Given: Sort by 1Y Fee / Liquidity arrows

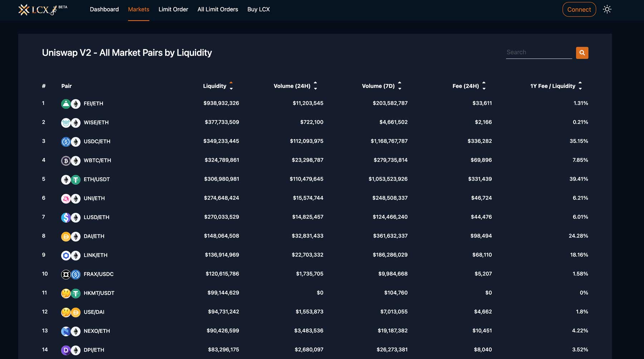Looking at the screenshot, I should pos(580,86).
